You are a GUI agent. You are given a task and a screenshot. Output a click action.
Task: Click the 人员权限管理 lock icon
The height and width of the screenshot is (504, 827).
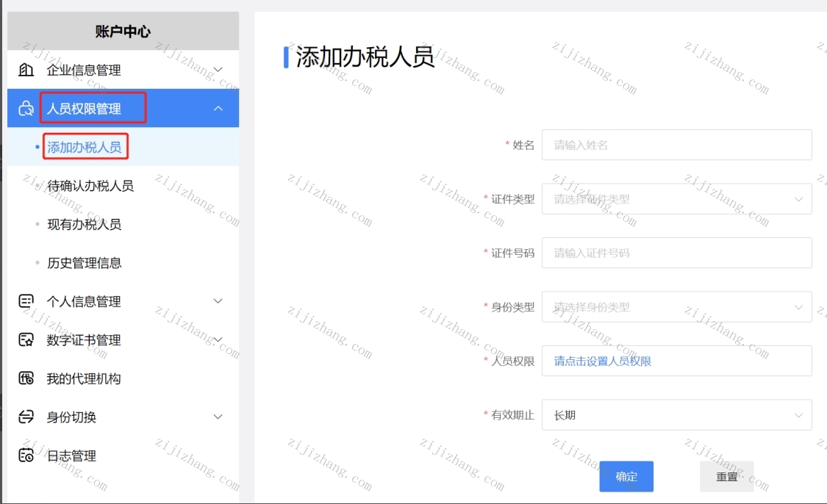pos(26,108)
